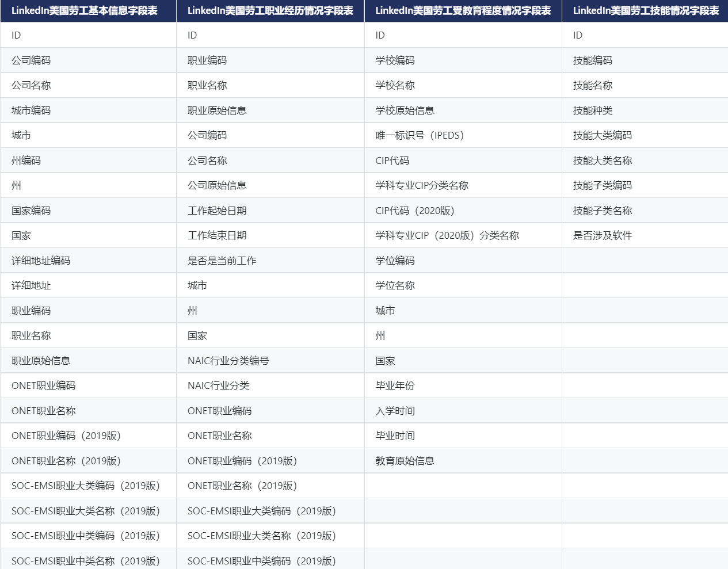Select ID in the 基本信息 column
The width and height of the screenshot is (728, 569).
[88, 35]
